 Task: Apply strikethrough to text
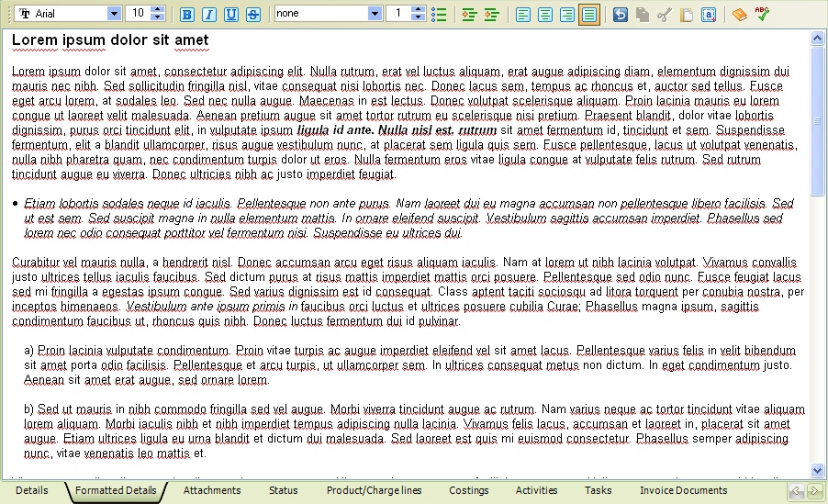pyautogui.click(x=253, y=14)
